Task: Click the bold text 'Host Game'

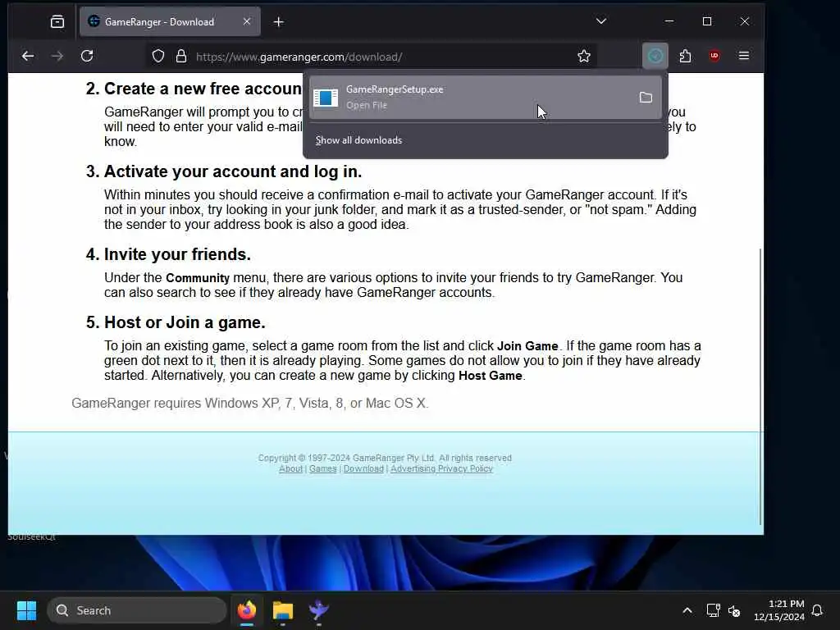Action: point(491,376)
